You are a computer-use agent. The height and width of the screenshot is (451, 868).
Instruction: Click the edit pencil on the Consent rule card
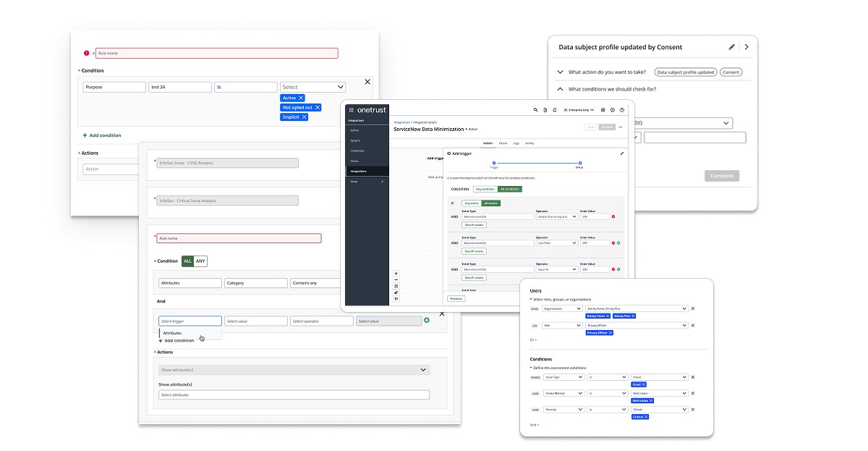(731, 47)
